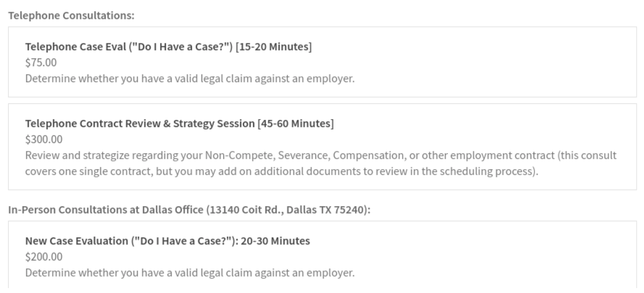Click the New Case Evaluation description text
The width and height of the screenshot is (644, 293).
189,273
